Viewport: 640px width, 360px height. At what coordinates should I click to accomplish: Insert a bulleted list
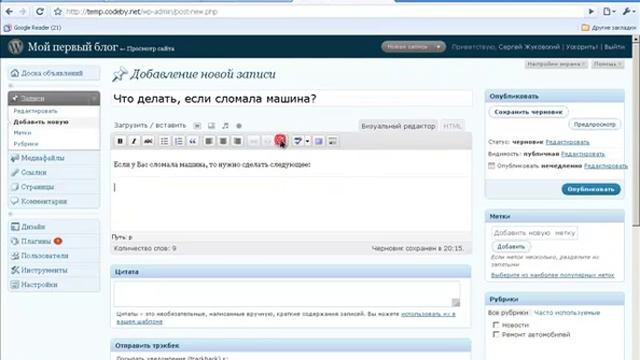pos(164,141)
